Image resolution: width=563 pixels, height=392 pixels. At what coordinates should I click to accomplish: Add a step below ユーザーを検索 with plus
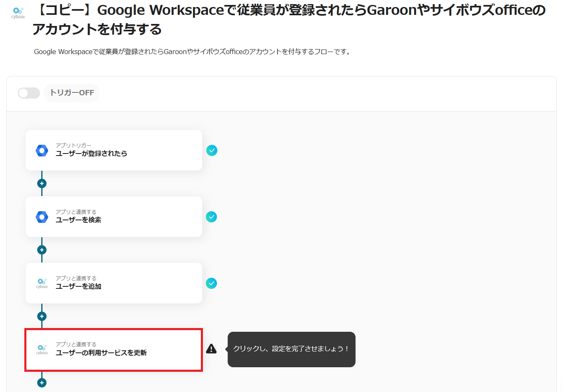click(42, 250)
